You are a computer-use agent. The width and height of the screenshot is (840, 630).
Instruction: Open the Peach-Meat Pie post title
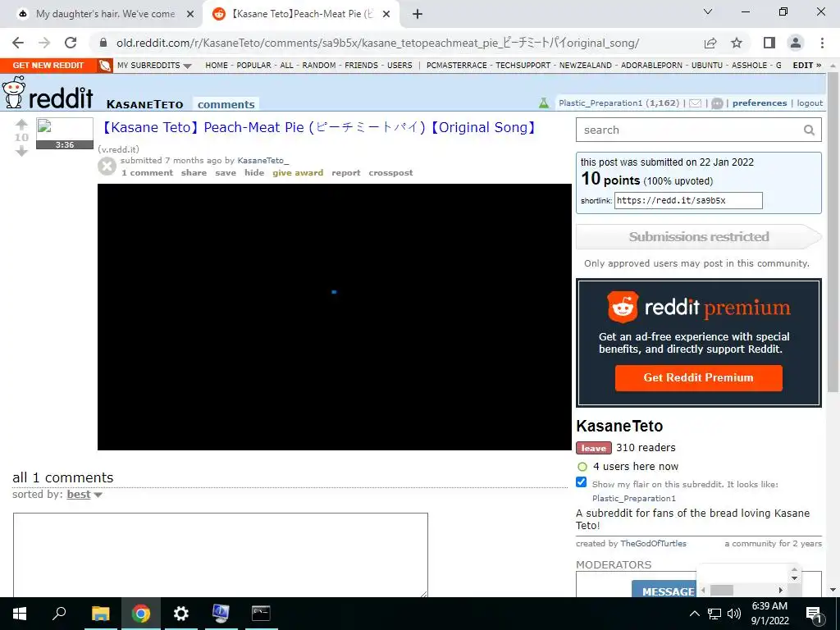319,127
